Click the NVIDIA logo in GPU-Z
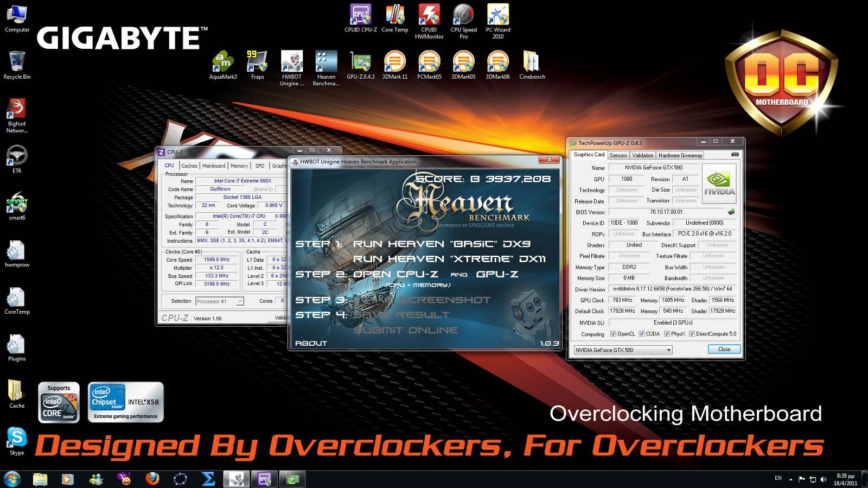This screenshot has height=488, width=868. pos(719,183)
